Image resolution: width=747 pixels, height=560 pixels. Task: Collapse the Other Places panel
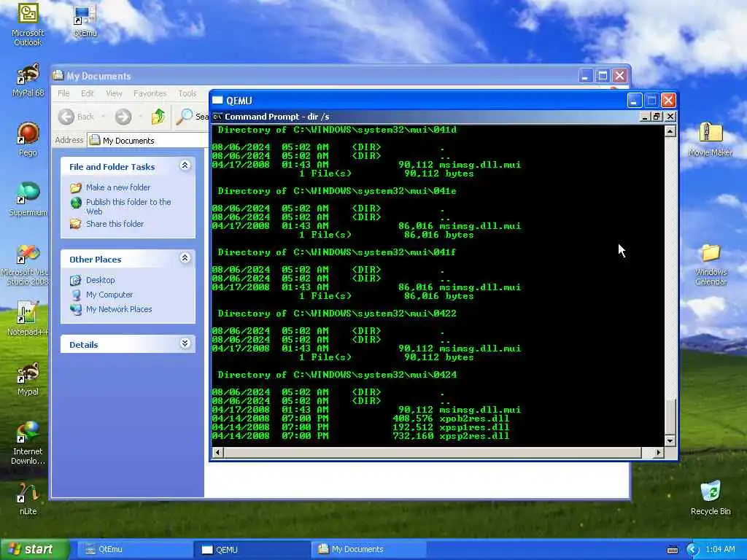pyautogui.click(x=185, y=258)
